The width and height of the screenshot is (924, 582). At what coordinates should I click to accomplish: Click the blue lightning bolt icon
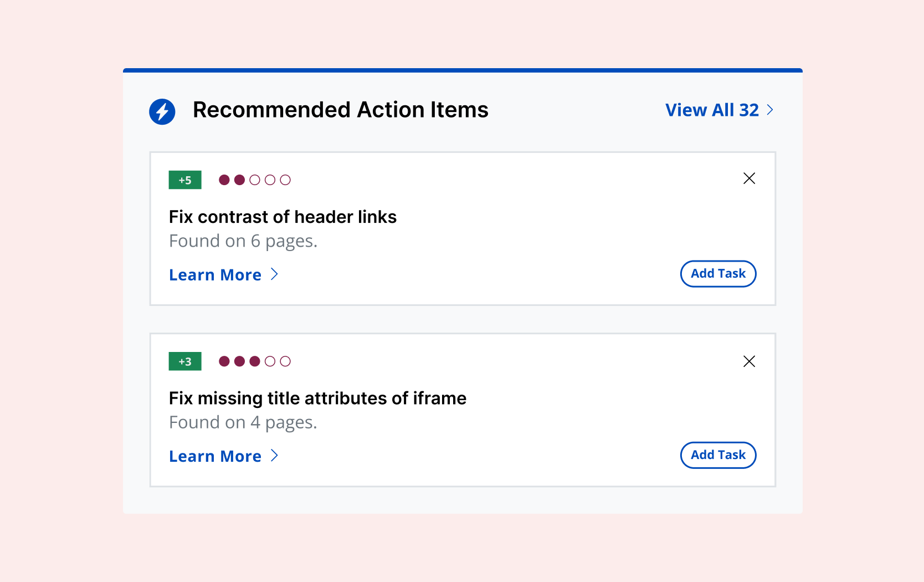tap(162, 111)
